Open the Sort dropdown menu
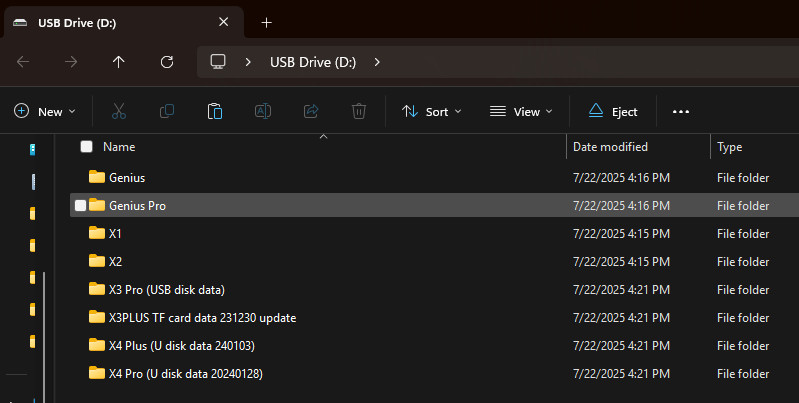 click(432, 112)
